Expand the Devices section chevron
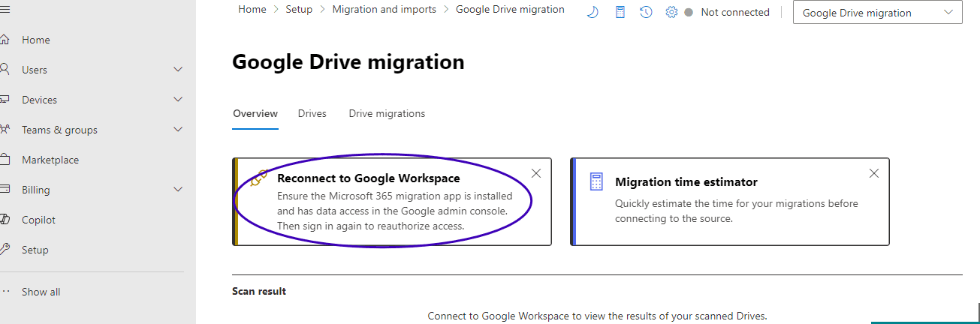Viewport: 980px width, 324px height. [178, 100]
